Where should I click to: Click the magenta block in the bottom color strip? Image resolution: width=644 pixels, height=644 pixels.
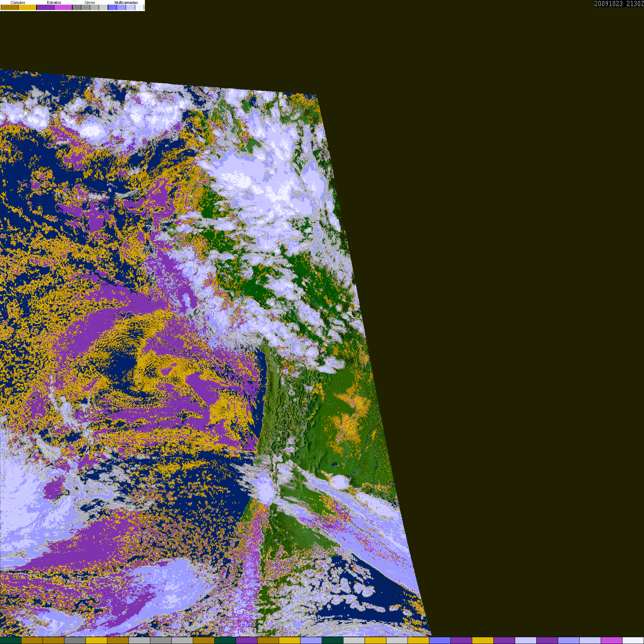coord(611,640)
